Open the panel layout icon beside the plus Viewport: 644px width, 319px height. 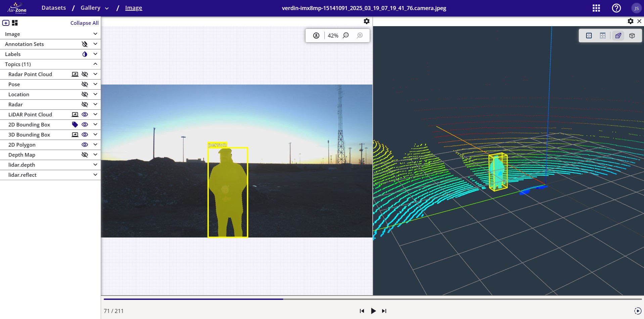[x=14, y=23]
